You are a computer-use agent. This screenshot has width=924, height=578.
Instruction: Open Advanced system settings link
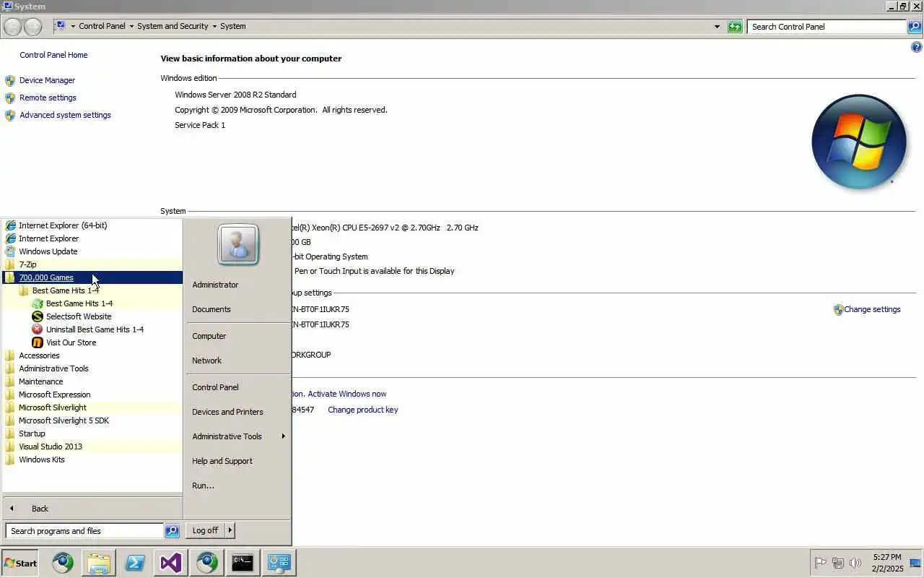tap(65, 115)
